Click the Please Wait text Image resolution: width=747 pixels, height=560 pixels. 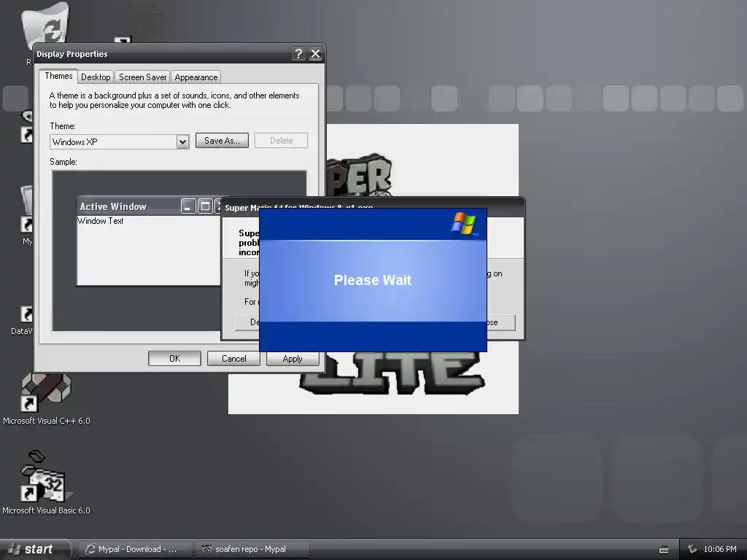[373, 280]
